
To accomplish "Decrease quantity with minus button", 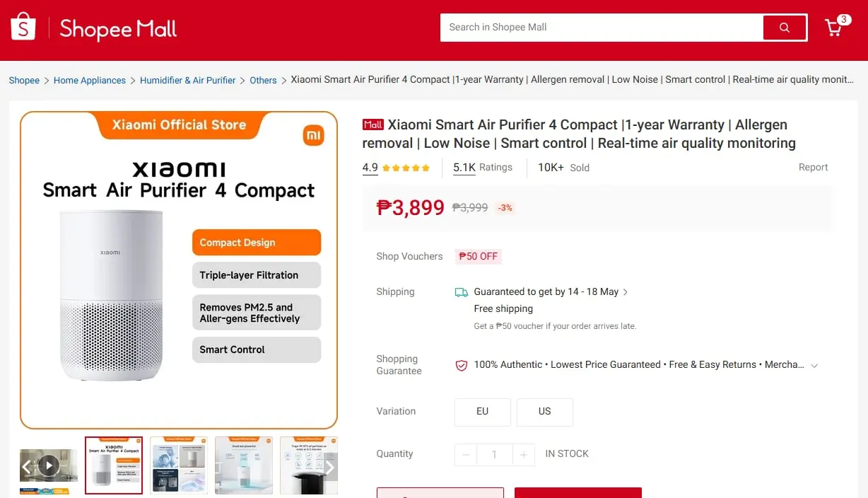I will point(466,454).
